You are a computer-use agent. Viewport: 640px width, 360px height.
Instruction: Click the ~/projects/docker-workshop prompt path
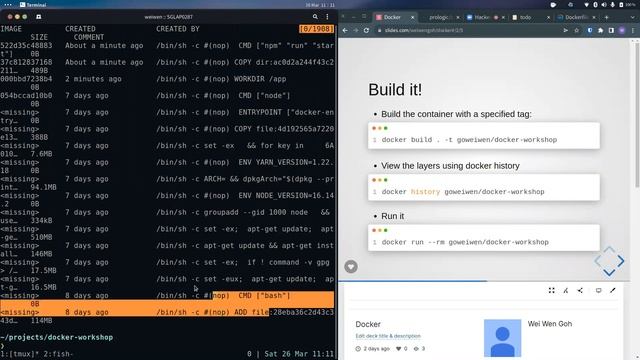point(57,337)
